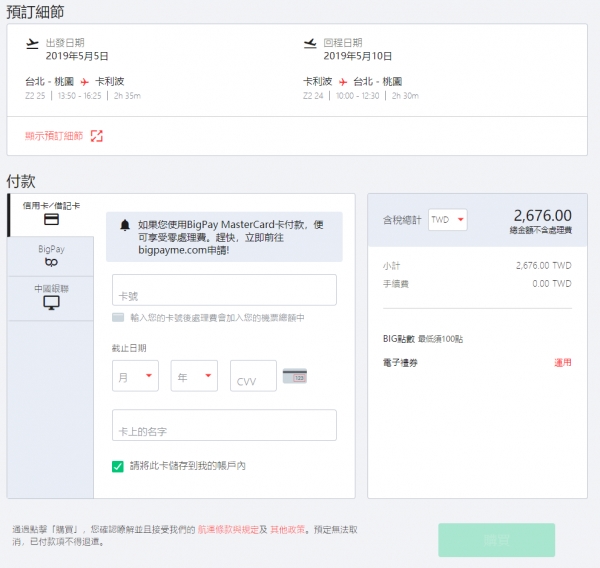This screenshot has height=568, width=600.
Task: Click the 卡上的名字 name input field
Action: [224, 426]
